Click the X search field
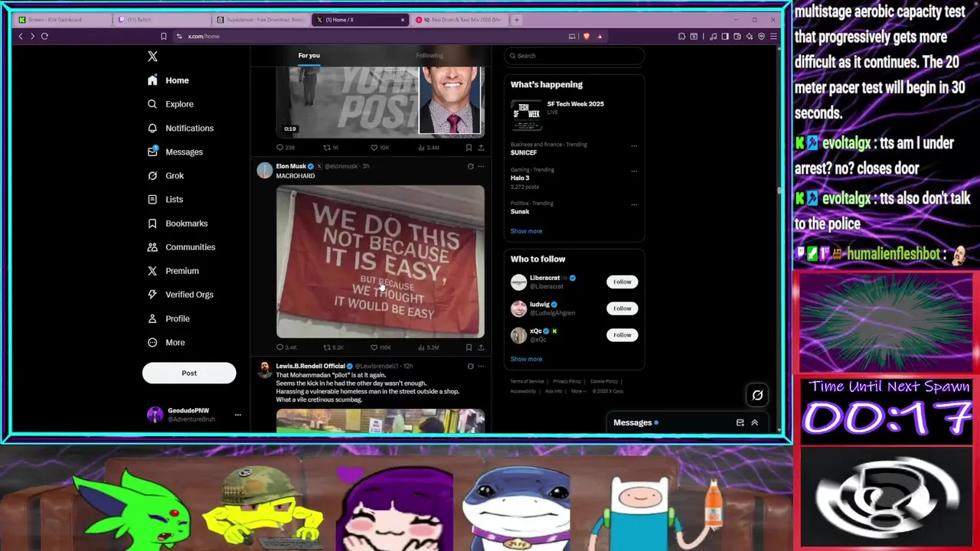 click(574, 55)
